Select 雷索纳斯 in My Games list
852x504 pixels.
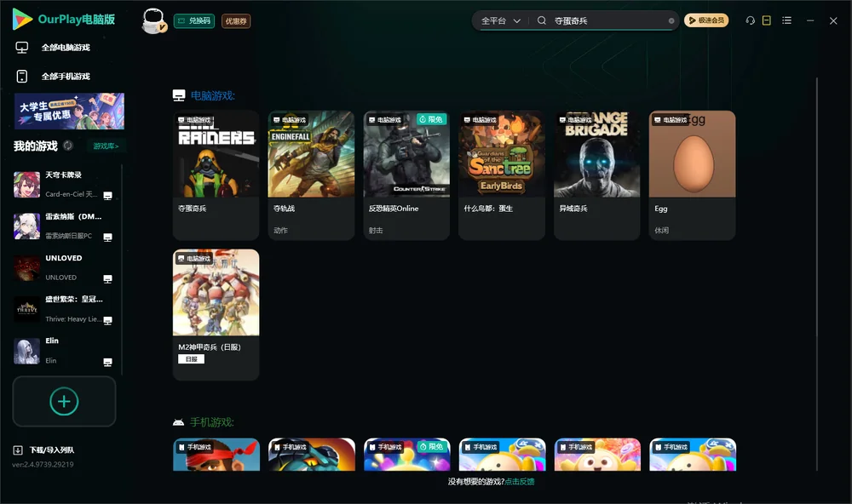[64, 226]
